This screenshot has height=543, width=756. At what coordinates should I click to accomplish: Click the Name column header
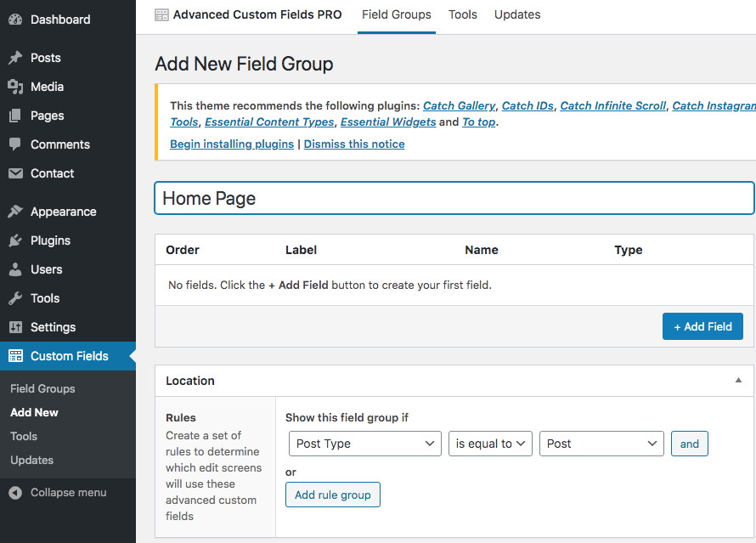click(481, 250)
